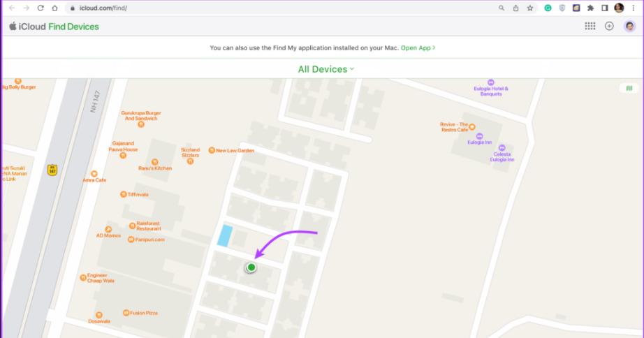This screenshot has width=644, height=338.
Task: Click the iCloud Apple logo
Action: [13, 27]
